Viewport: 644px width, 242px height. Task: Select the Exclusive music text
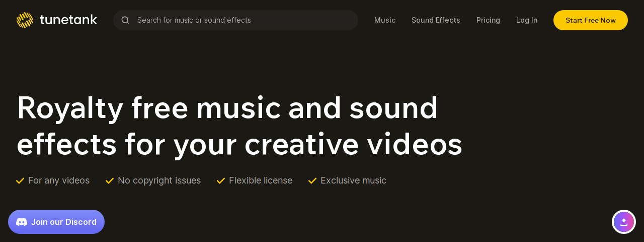(353, 180)
